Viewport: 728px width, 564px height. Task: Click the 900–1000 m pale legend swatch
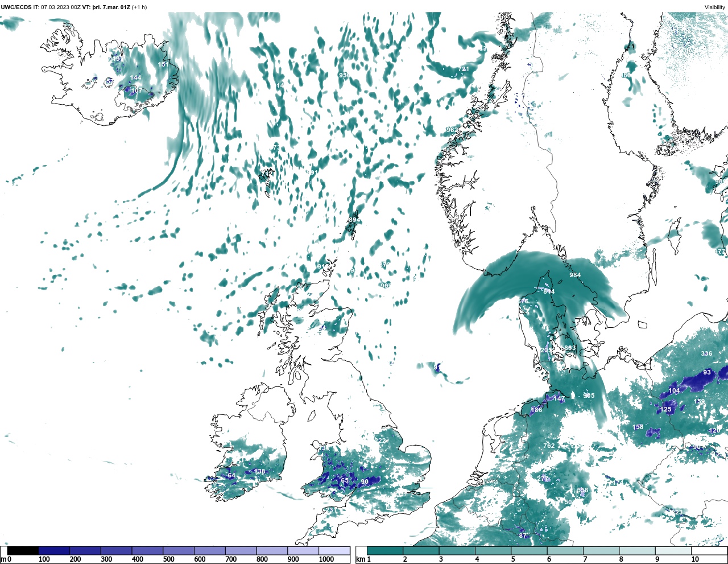[303, 551]
